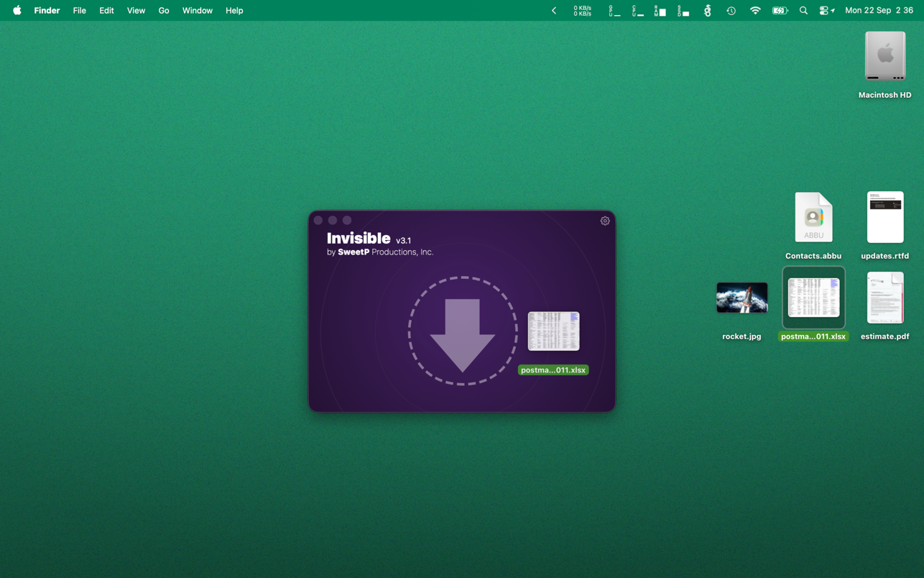Click the estimate.pdf file name
Viewport: 924px width, 578px height.
click(885, 336)
